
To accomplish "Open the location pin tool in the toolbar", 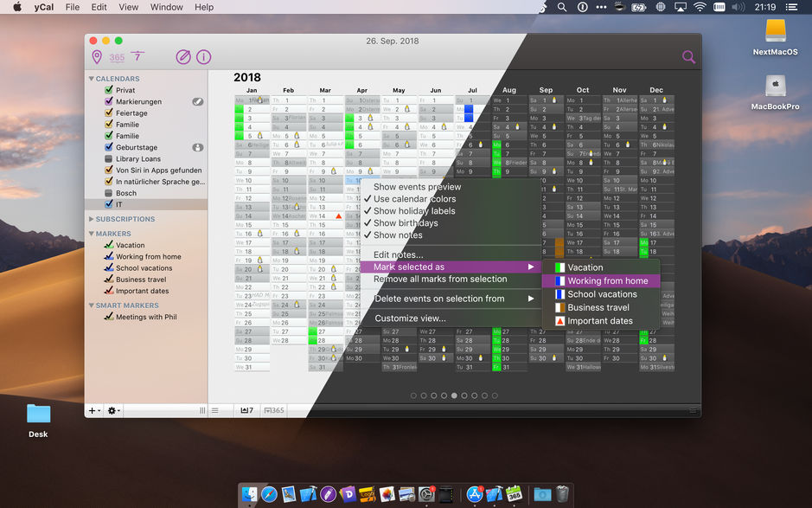I will coord(97,55).
